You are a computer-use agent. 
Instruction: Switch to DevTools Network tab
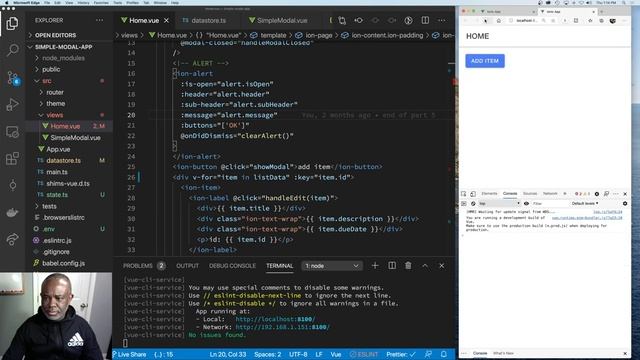click(x=550, y=193)
